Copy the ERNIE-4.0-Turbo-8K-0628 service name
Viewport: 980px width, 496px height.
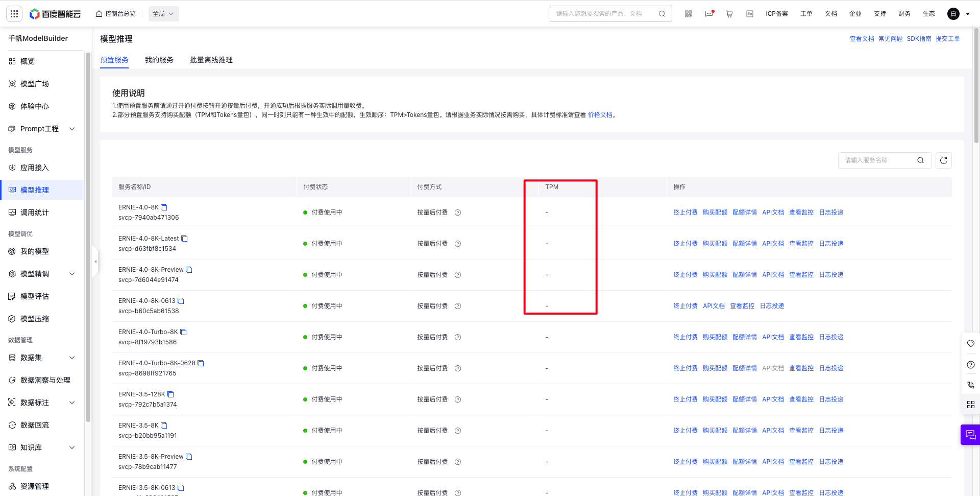coord(201,363)
